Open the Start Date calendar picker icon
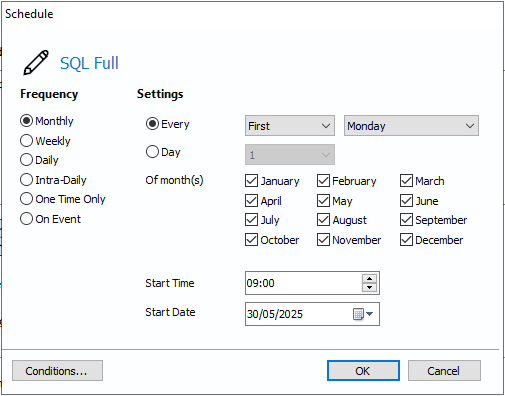The width and height of the screenshot is (505, 396). click(363, 314)
